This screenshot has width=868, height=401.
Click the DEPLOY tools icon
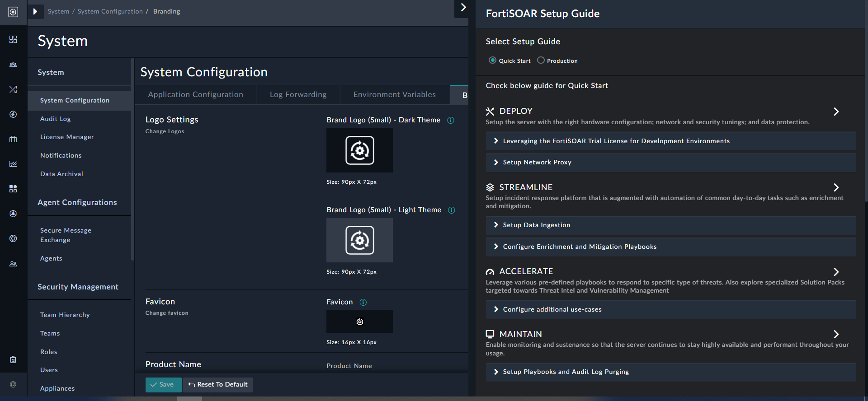point(490,112)
